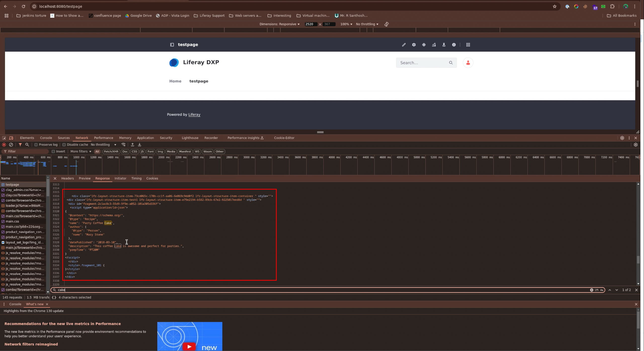Click the Liferay footer link
This screenshot has height=351, width=644.
[194, 114]
